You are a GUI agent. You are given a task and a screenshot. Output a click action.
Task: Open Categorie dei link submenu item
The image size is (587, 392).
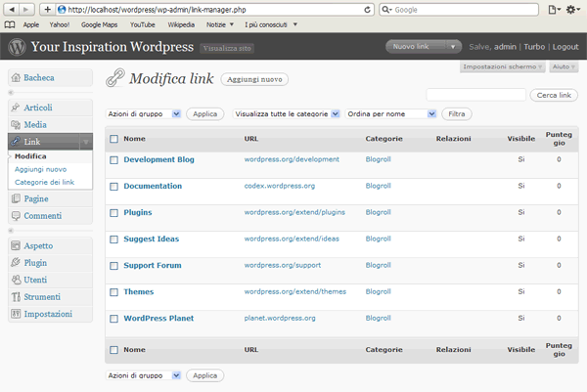tap(44, 182)
